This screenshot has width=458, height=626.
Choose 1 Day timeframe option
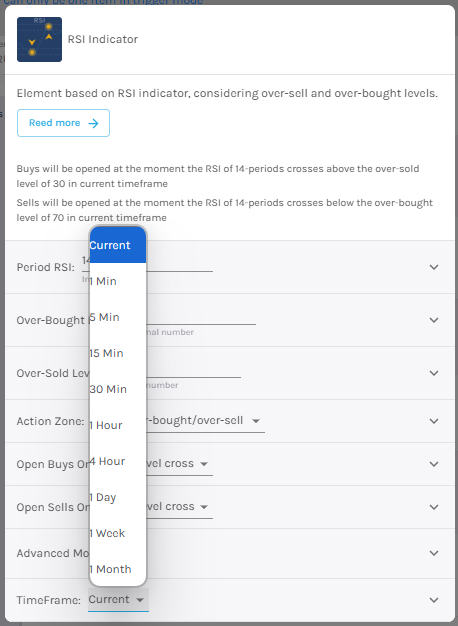click(118, 497)
